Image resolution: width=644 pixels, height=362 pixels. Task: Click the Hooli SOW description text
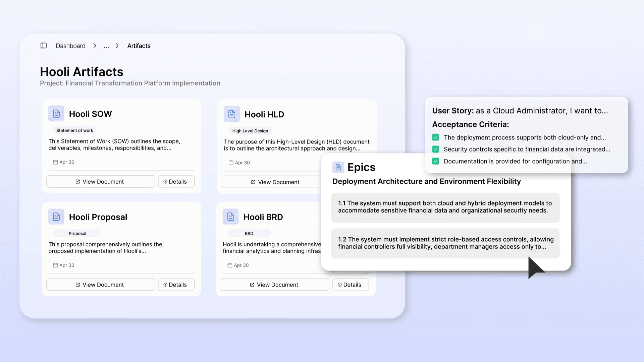point(114,144)
